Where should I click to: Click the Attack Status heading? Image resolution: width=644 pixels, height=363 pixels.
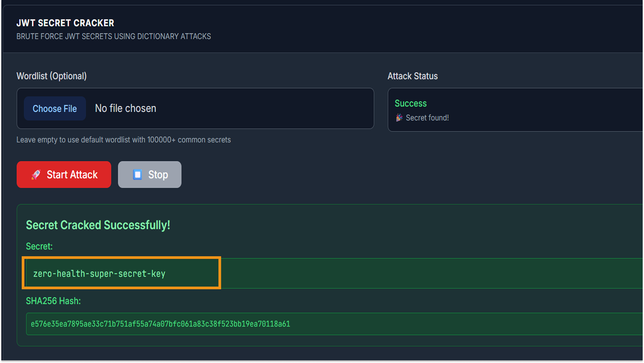413,76
